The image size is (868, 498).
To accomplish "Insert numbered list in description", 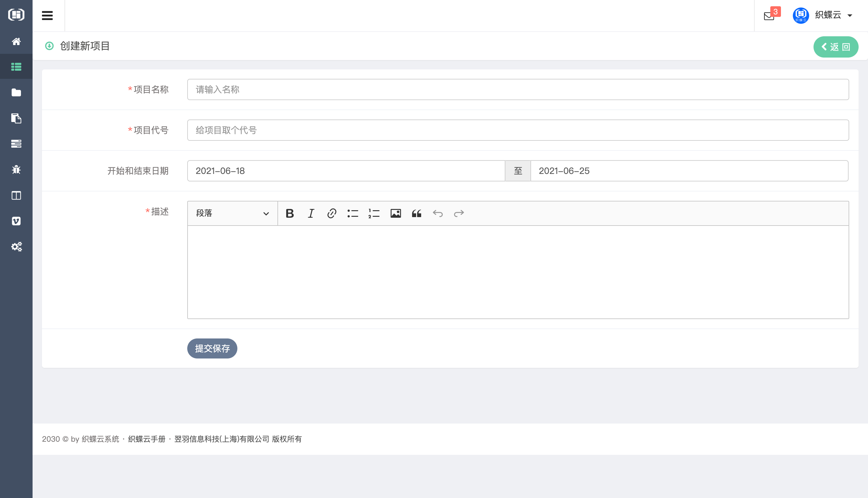I will click(x=374, y=213).
